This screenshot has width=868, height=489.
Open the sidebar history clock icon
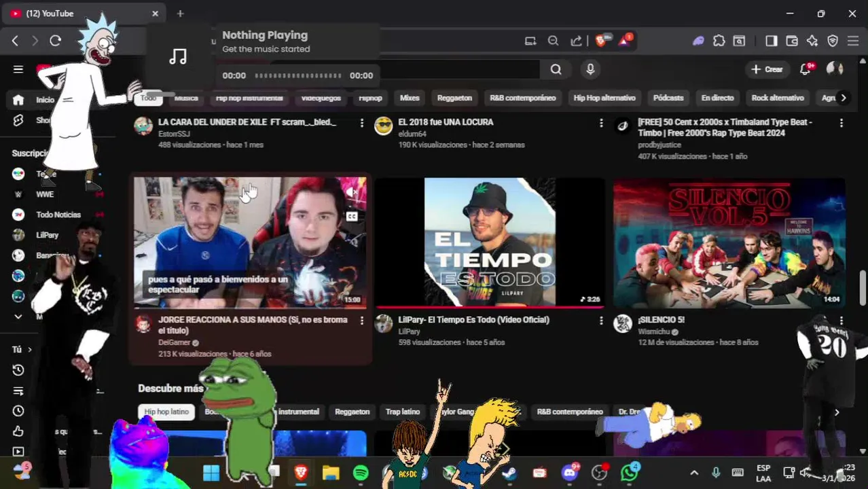[18, 370]
